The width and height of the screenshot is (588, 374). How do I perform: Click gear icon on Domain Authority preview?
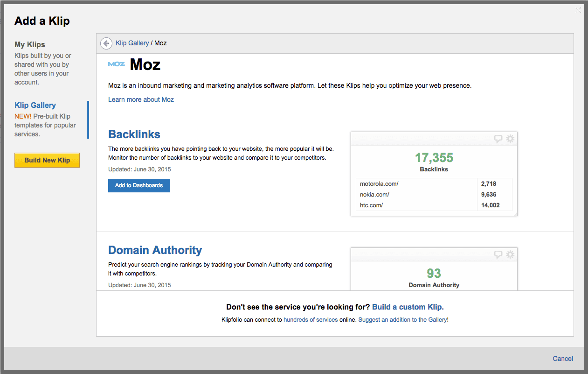point(510,254)
